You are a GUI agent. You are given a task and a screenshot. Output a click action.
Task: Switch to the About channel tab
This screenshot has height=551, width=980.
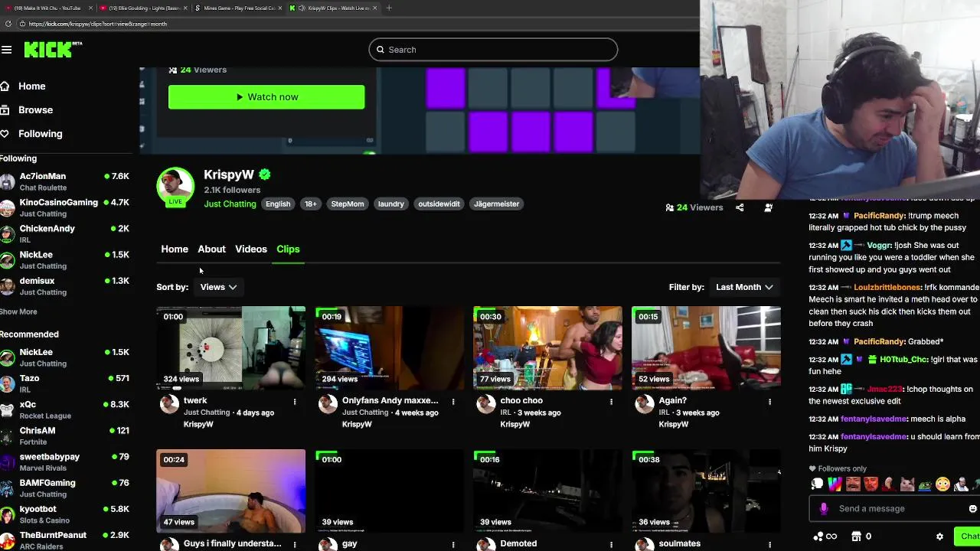[x=211, y=249]
